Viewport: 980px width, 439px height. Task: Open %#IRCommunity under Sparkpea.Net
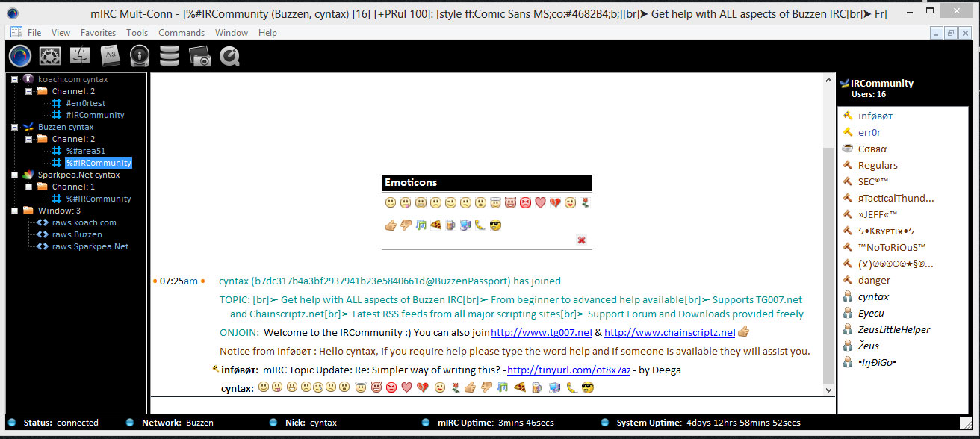pyautogui.click(x=99, y=199)
